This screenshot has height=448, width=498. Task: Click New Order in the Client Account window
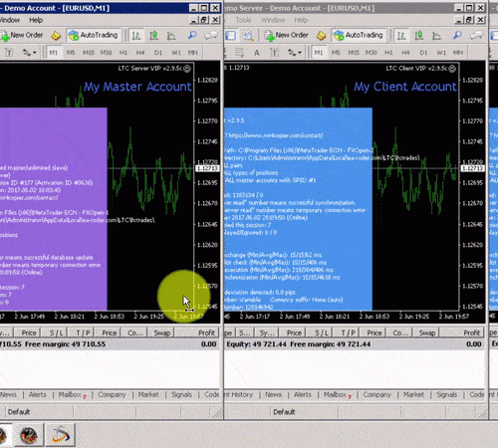(x=288, y=35)
